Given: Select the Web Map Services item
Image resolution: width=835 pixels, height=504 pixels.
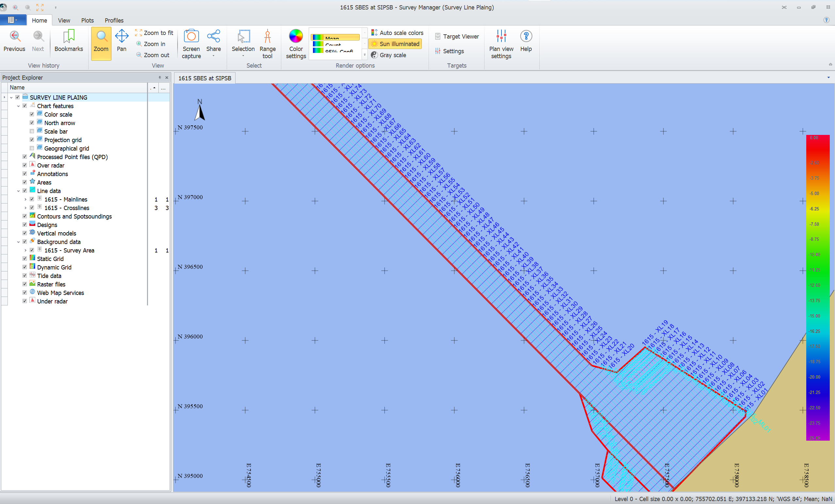Looking at the screenshot, I should click(x=60, y=293).
